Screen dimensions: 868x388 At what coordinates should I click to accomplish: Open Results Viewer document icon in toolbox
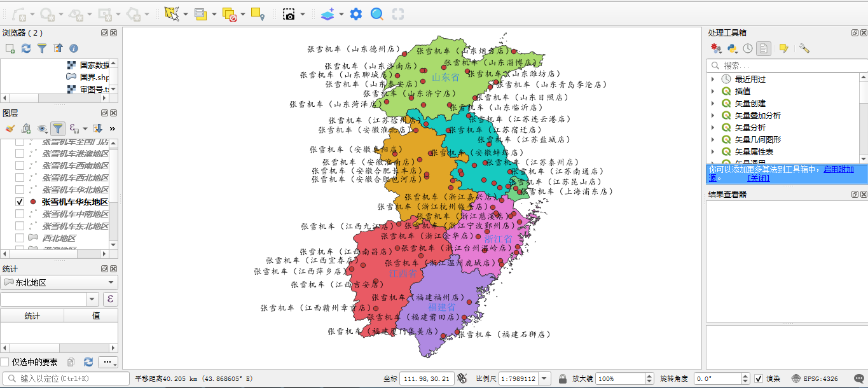[764, 48]
